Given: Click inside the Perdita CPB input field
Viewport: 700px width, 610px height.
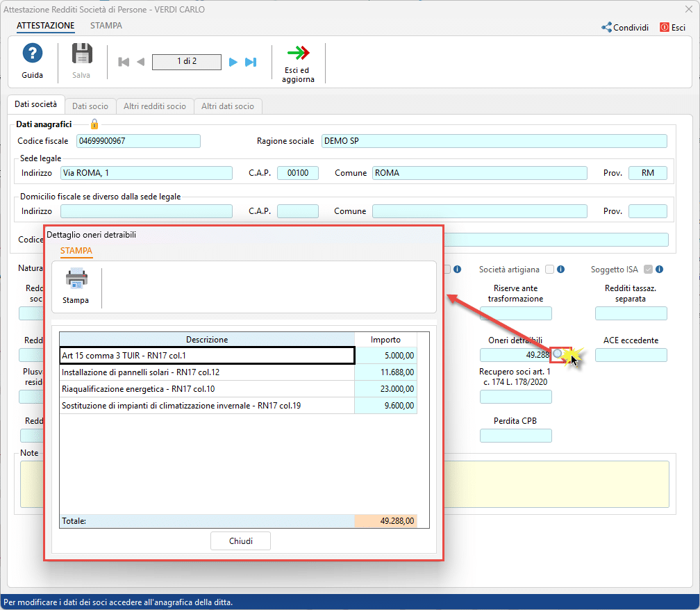Looking at the screenshot, I should click(x=515, y=436).
